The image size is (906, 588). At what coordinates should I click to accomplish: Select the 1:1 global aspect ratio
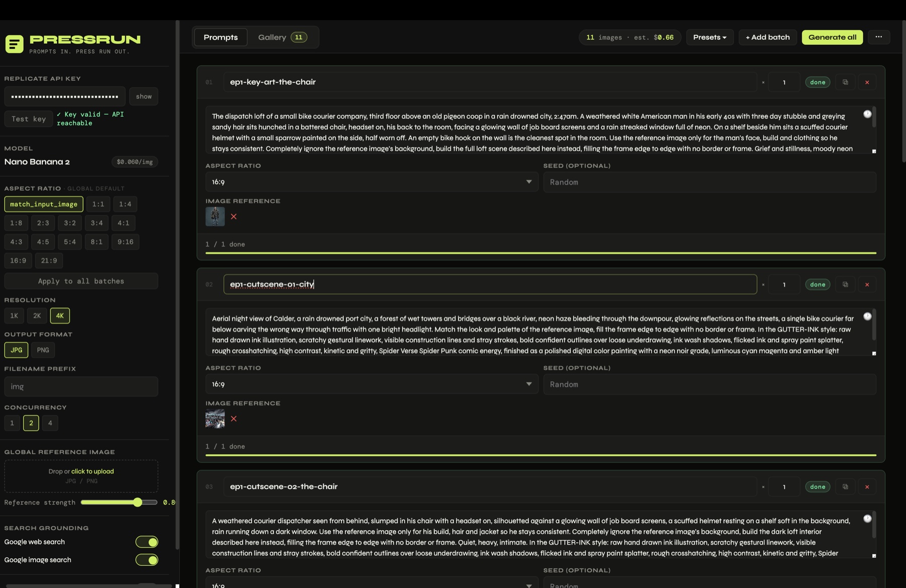pyautogui.click(x=98, y=204)
